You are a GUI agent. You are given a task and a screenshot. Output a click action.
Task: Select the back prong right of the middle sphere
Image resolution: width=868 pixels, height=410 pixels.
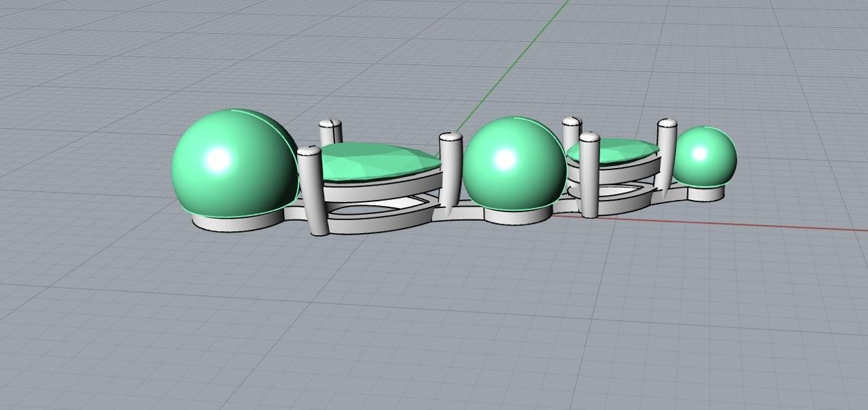coord(572,130)
